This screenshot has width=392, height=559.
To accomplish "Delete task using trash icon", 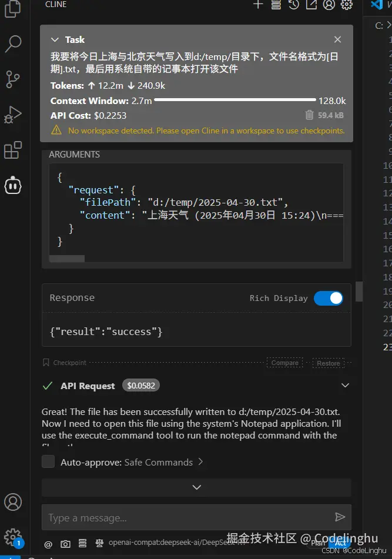I will [x=310, y=115].
